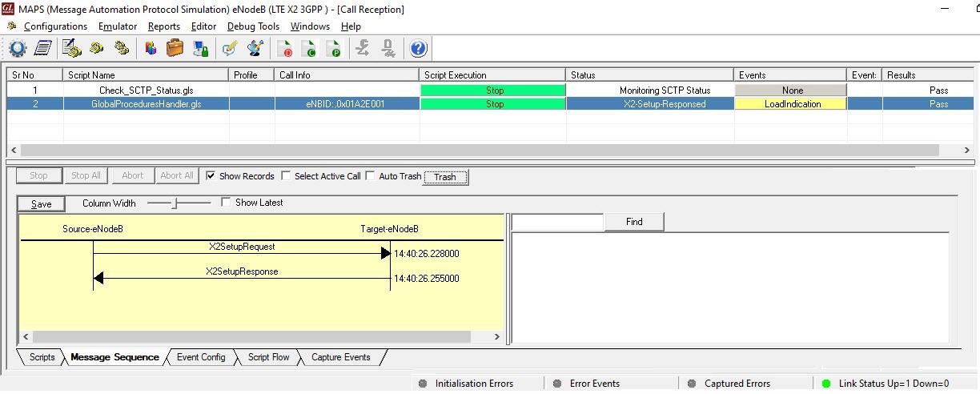Open the None events dropdown in row 1
Viewport: 980px width, 394px height.
[x=792, y=90]
